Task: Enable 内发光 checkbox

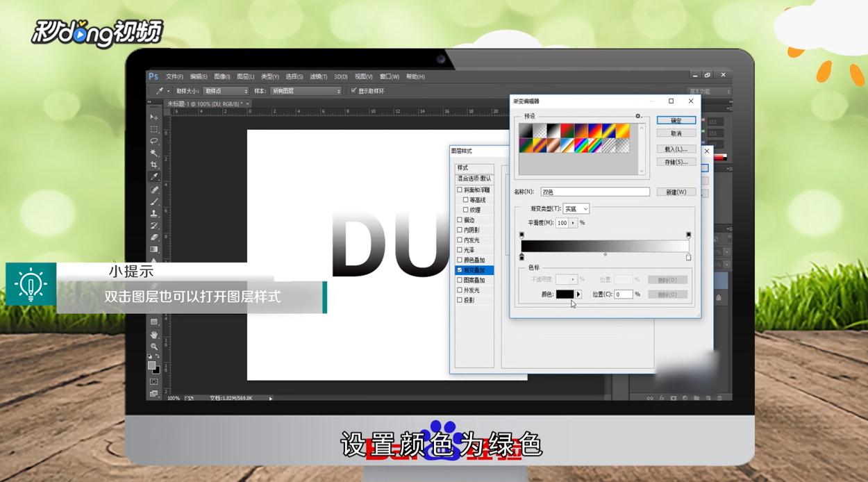Action: (459, 240)
